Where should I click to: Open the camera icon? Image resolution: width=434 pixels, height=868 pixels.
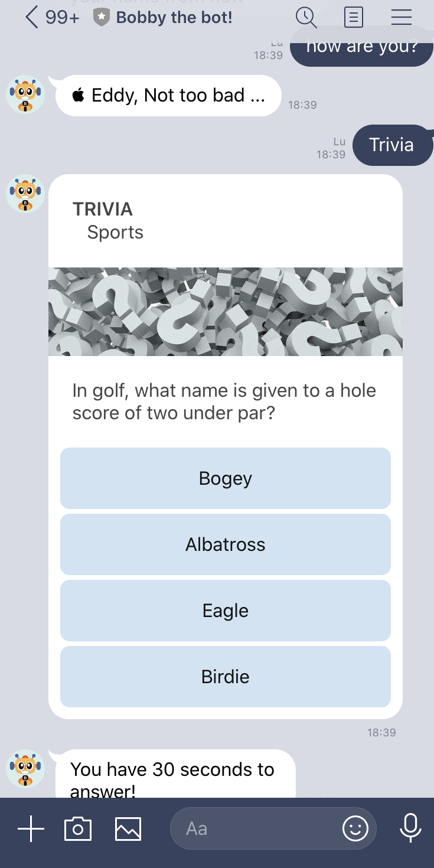(78, 828)
